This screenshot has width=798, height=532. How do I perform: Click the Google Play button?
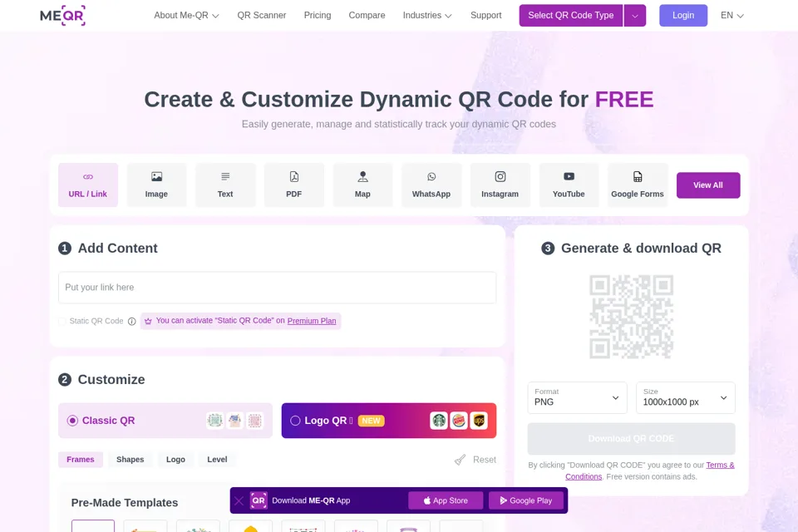coord(526,500)
